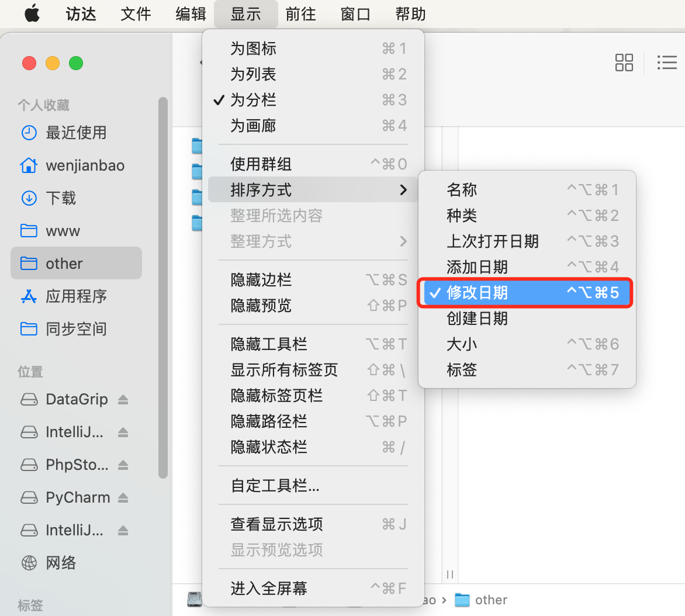Click the sidebar vertical scrollbar

pyautogui.click(x=163, y=288)
